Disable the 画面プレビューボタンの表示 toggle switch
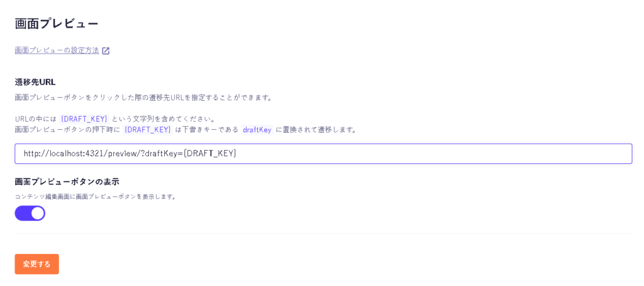The image size is (644, 286). click(x=30, y=213)
